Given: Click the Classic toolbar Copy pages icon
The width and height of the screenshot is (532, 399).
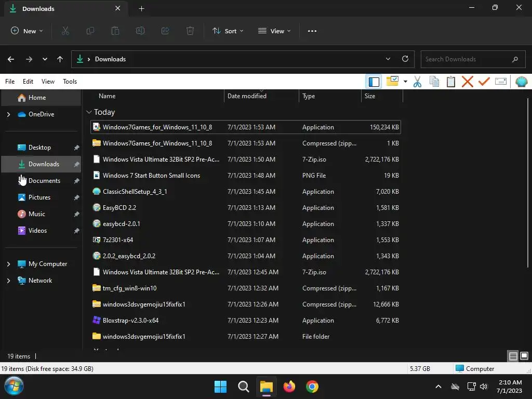Looking at the screenshot, I should click(434, 82).
